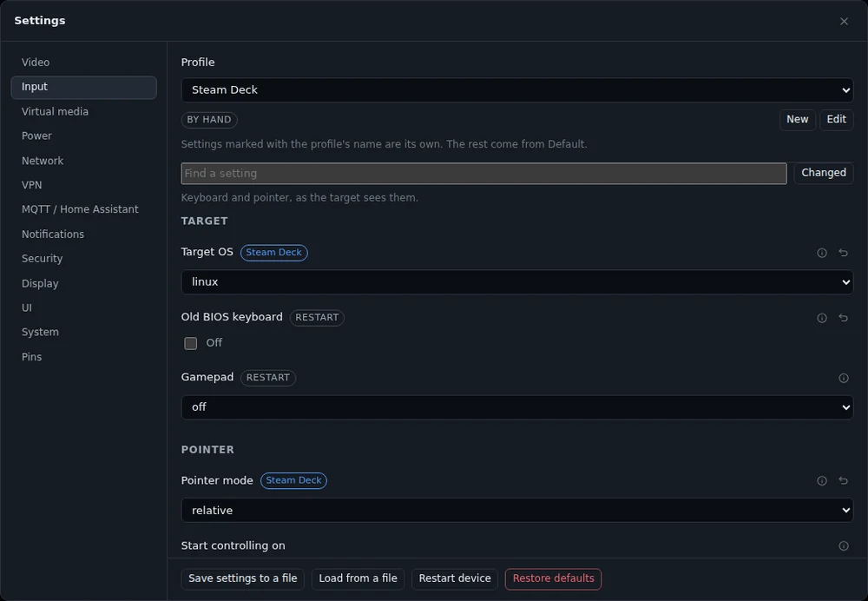
Task: Open the Security section
Action: tap(83, 259)
